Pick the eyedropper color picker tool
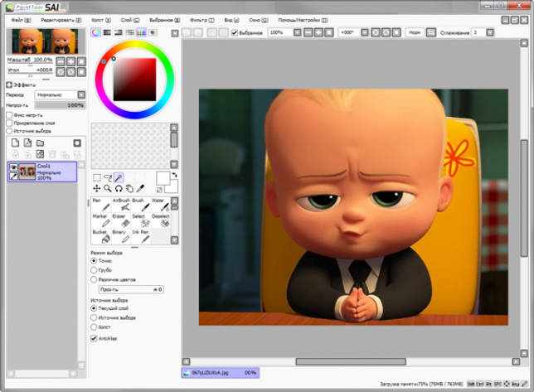The height and width of the screenshot is (392, 534). (x=140, y=188)
